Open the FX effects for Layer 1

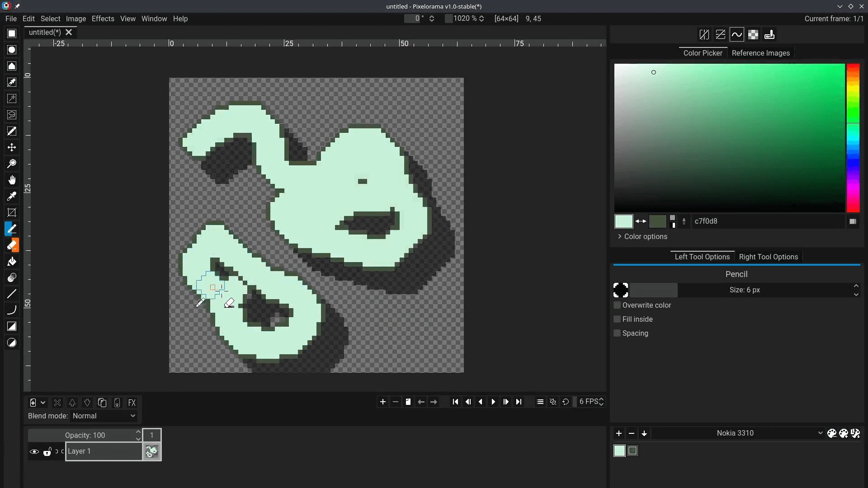[x=132, y=402]
